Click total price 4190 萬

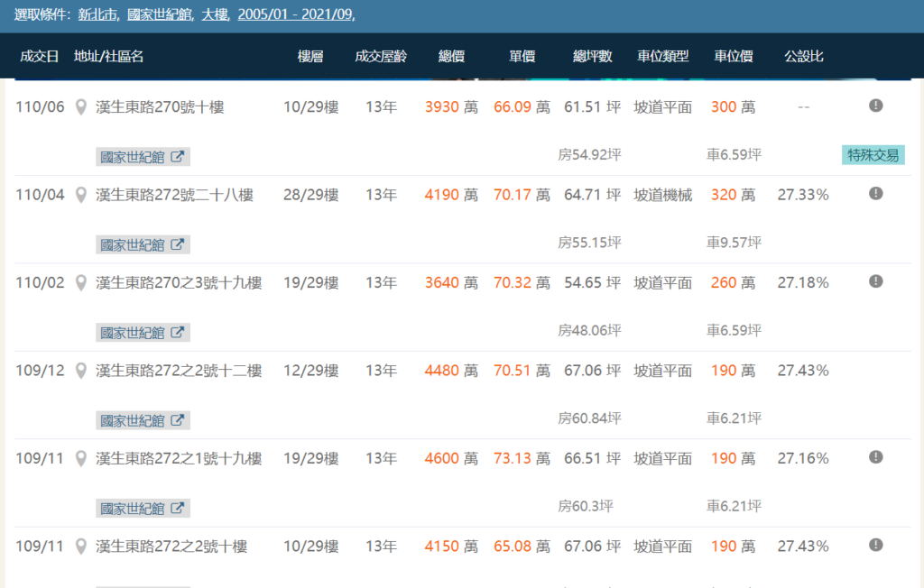(x=451, y=195)
